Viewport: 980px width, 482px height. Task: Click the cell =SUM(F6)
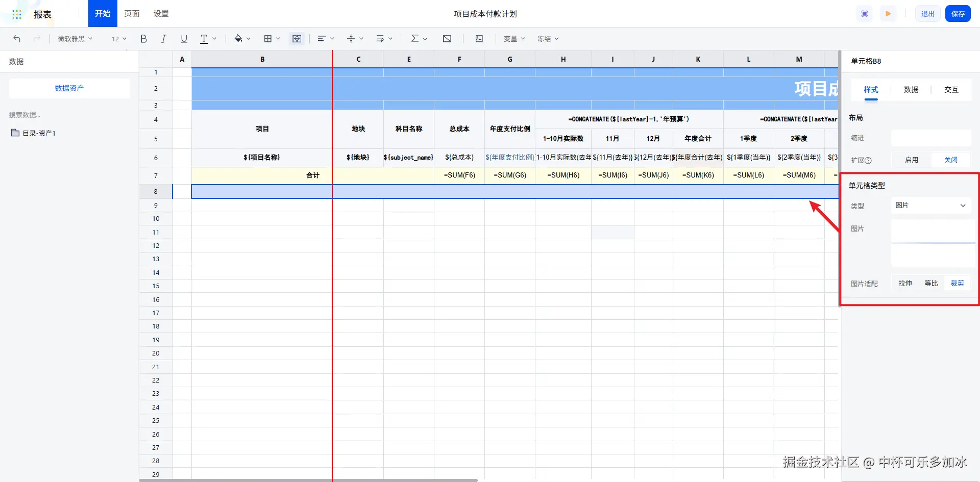click(x=459, y=175)
